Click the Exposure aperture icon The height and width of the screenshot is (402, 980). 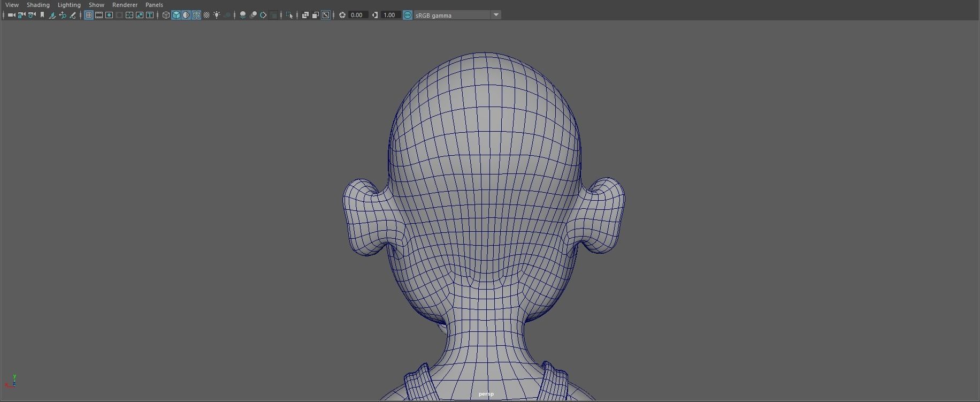[342, 15]
